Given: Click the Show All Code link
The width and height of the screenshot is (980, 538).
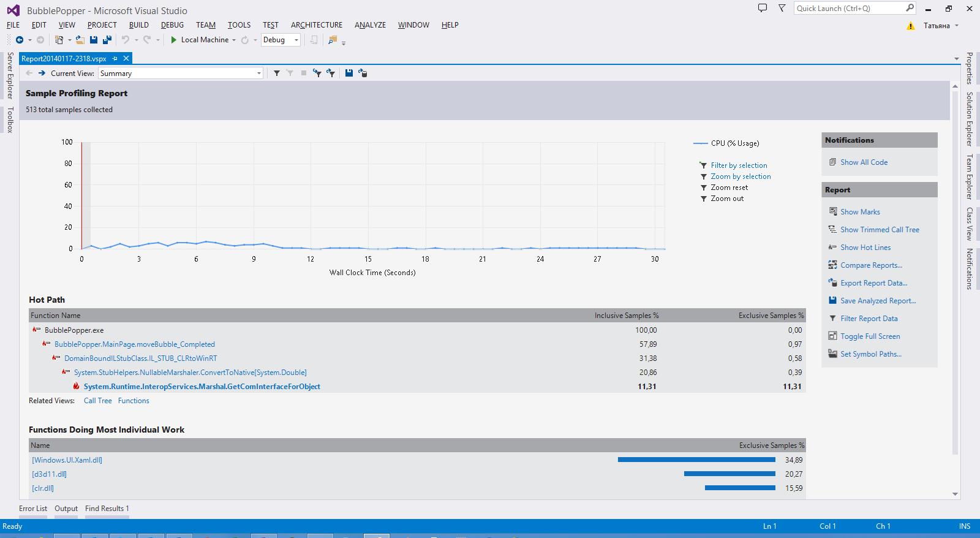Looking at the screenshot, I should click(x=864, y=162).
